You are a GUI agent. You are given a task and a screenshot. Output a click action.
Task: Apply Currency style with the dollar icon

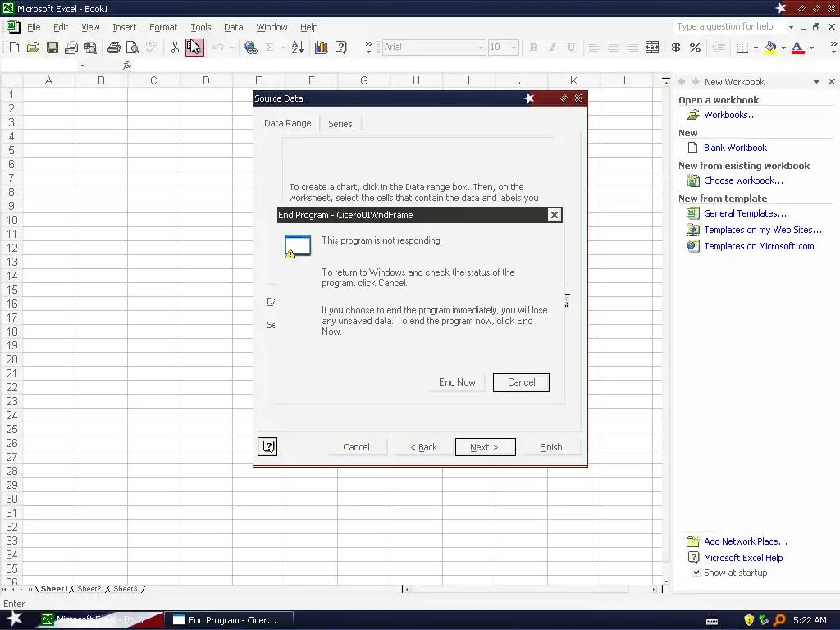point(676,48)
